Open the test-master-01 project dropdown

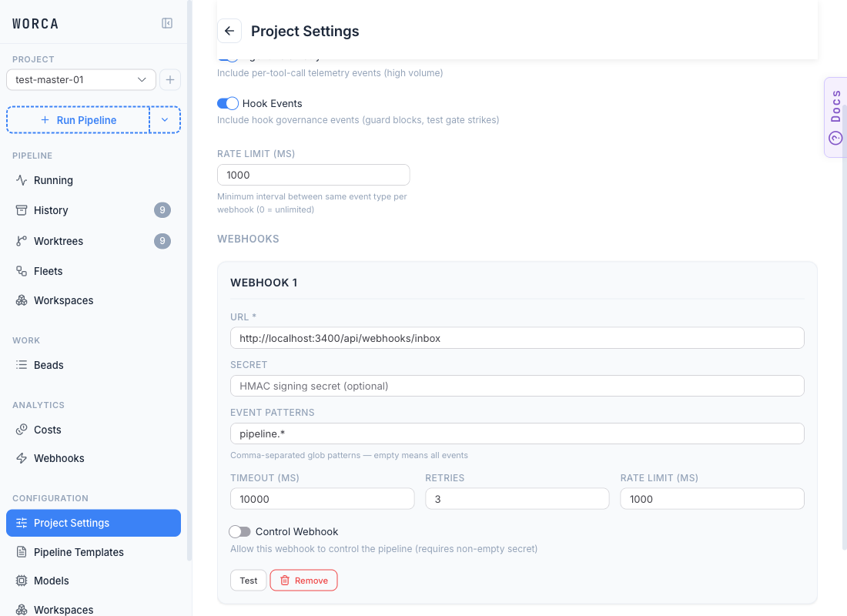click(x=81, y=80)
